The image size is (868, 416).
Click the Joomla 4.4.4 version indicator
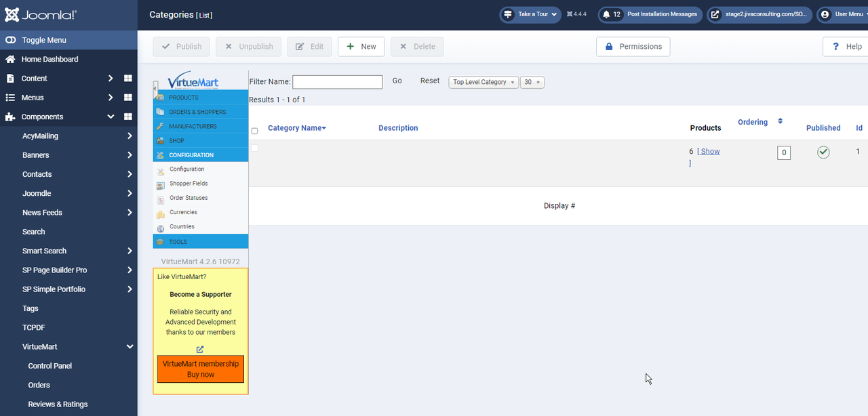(576, 14)
